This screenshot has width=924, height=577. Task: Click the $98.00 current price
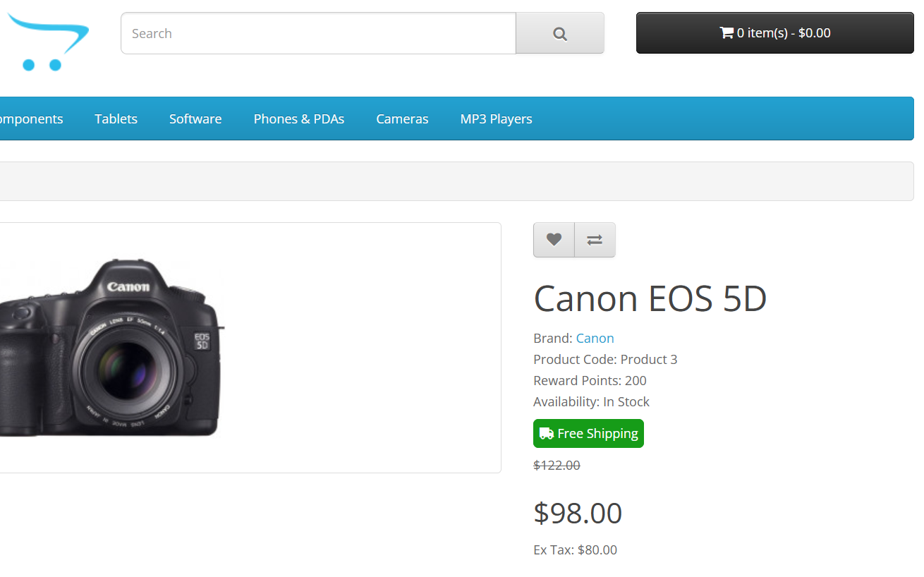click(x=578, y=513)
